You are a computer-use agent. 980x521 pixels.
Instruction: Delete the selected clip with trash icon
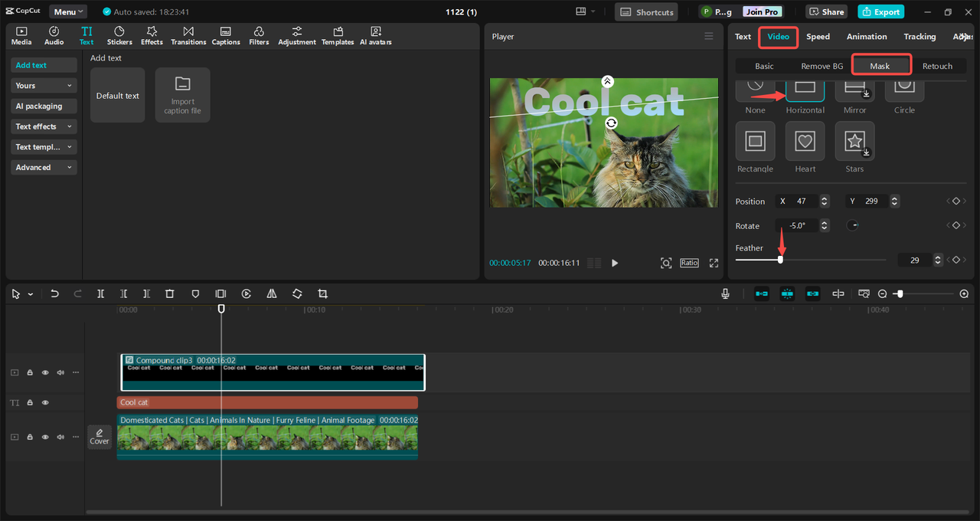pyautogui.click(x=170, y=293)
